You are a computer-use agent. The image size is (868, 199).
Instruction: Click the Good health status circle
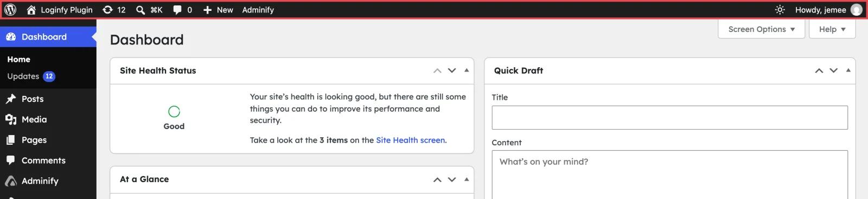click(174, 112)
